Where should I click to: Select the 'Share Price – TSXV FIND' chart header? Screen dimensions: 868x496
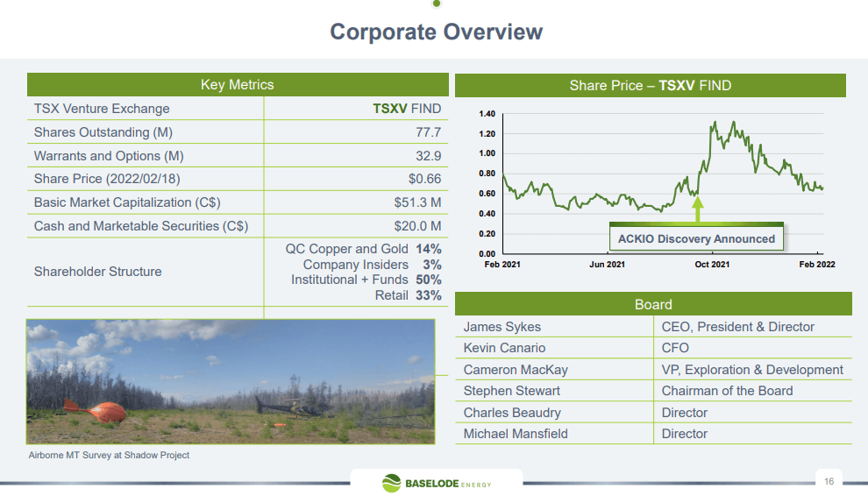tap(651, 85)
